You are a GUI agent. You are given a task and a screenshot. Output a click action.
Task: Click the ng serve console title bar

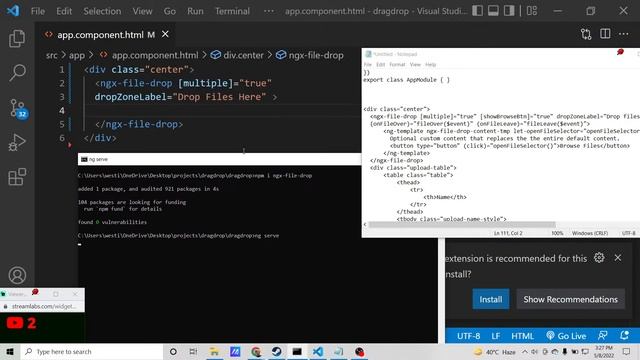pyautogui.click(x=219, y=159)
